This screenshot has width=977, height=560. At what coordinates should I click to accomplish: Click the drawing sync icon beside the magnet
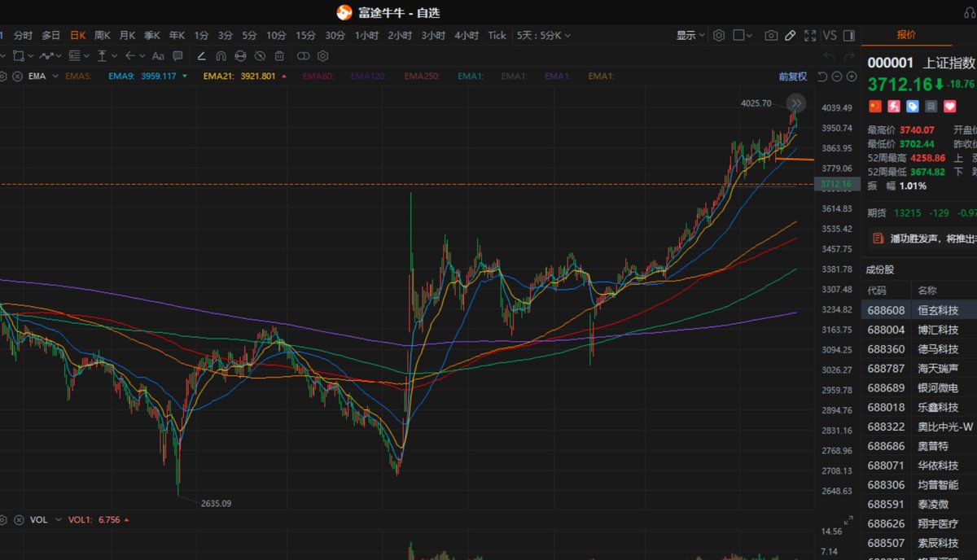coord(240,55)
